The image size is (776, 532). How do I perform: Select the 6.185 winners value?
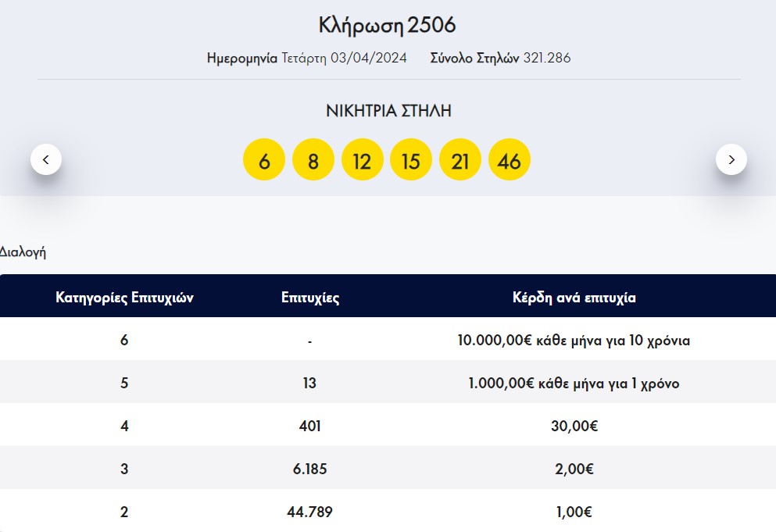click(x=310, y=470)
